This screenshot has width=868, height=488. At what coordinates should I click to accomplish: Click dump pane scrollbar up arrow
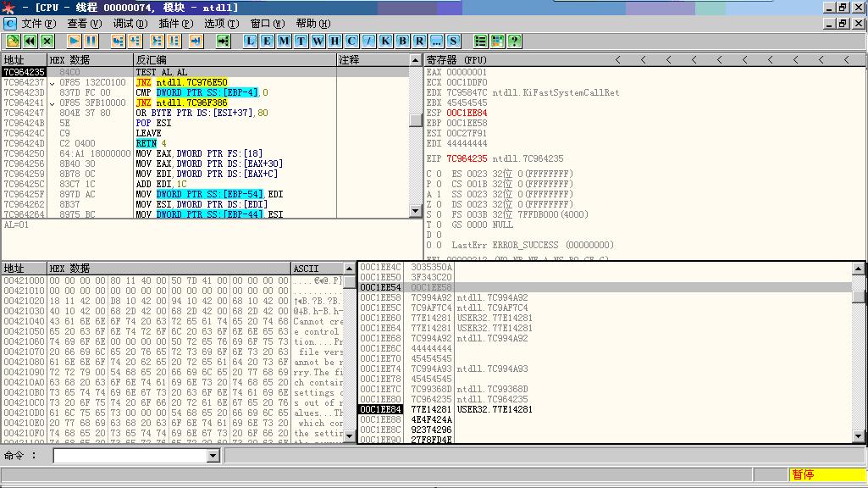349,269
